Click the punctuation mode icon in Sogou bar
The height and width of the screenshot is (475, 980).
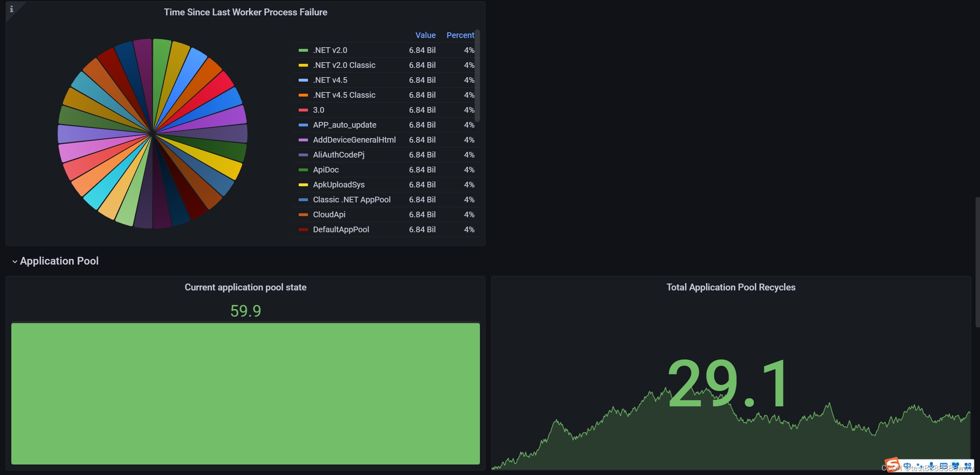pyautogui.click(x=919, y=466)
